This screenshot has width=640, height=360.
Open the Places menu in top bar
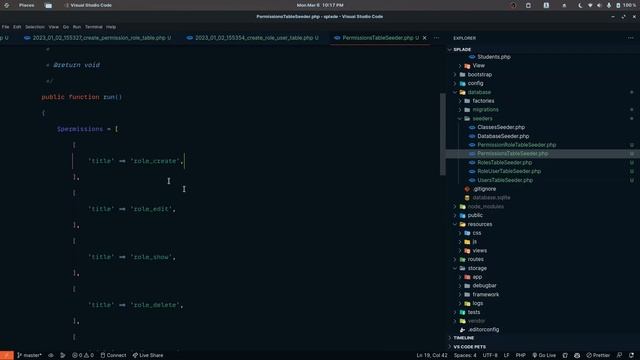pyautogui.click(x=27, y=5)
